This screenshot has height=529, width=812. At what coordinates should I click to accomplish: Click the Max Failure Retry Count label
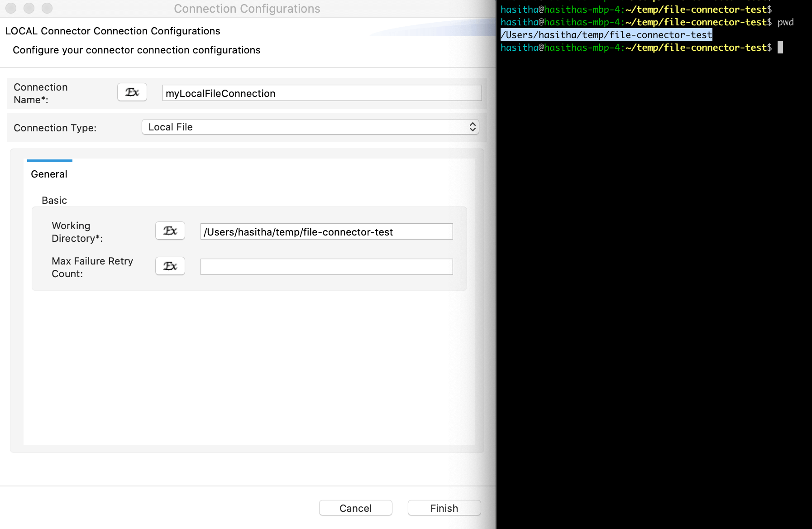tap(92, 267)
